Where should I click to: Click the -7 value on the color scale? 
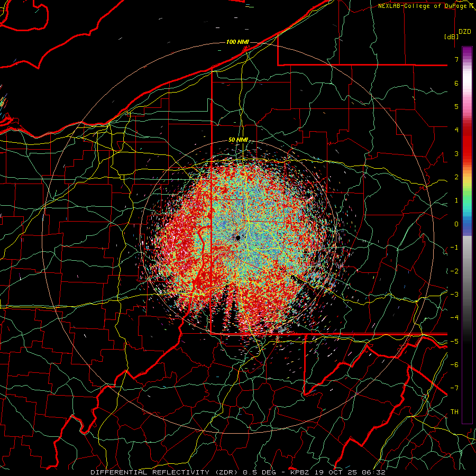coord(454,388)
